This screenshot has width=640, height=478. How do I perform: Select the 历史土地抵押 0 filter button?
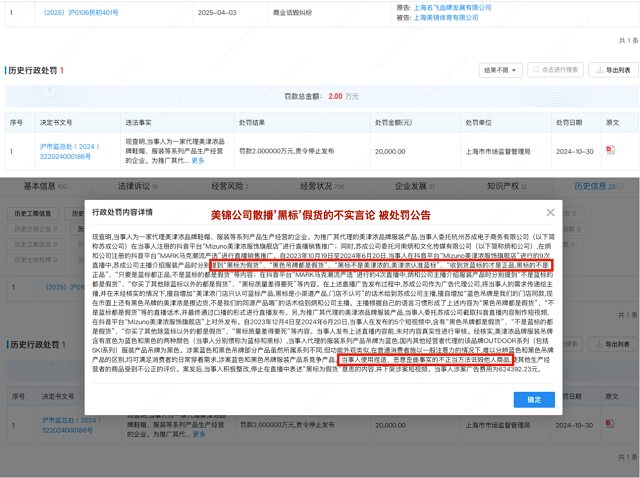click(36, 260)
